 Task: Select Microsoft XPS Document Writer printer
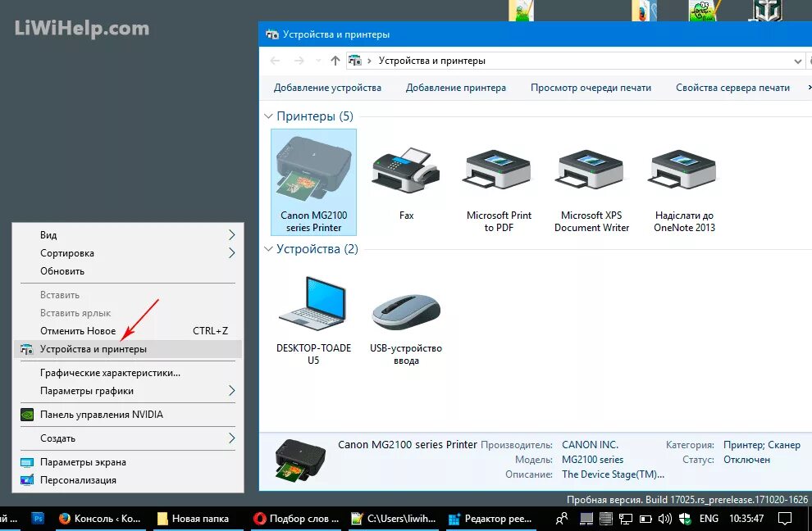[x=591, y=182]
